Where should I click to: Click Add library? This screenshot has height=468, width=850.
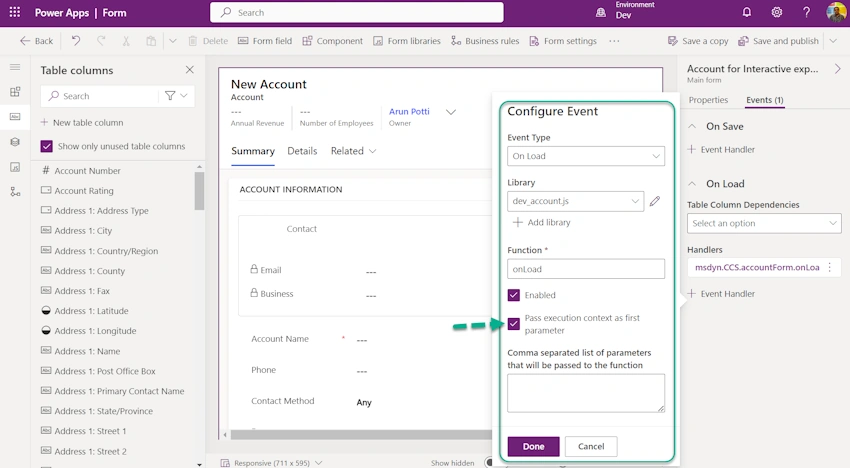pyautogui.click(x=542, y=222)
